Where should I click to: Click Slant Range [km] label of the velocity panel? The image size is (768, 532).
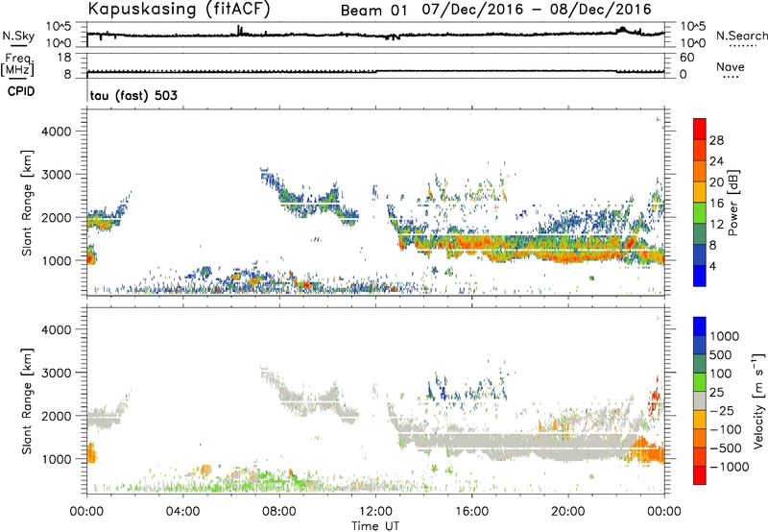pos(27,401)
